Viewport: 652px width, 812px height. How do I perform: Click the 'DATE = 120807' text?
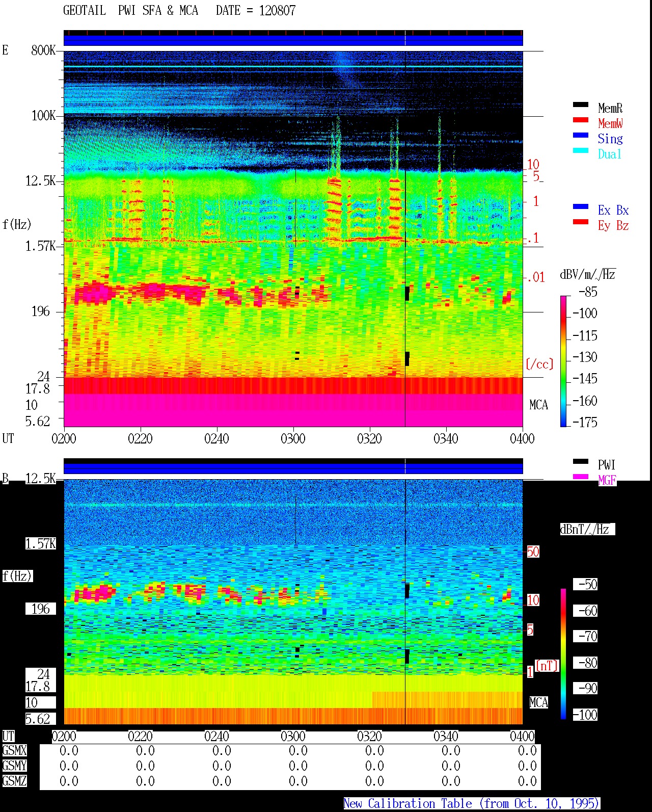(x=256, y=11)
